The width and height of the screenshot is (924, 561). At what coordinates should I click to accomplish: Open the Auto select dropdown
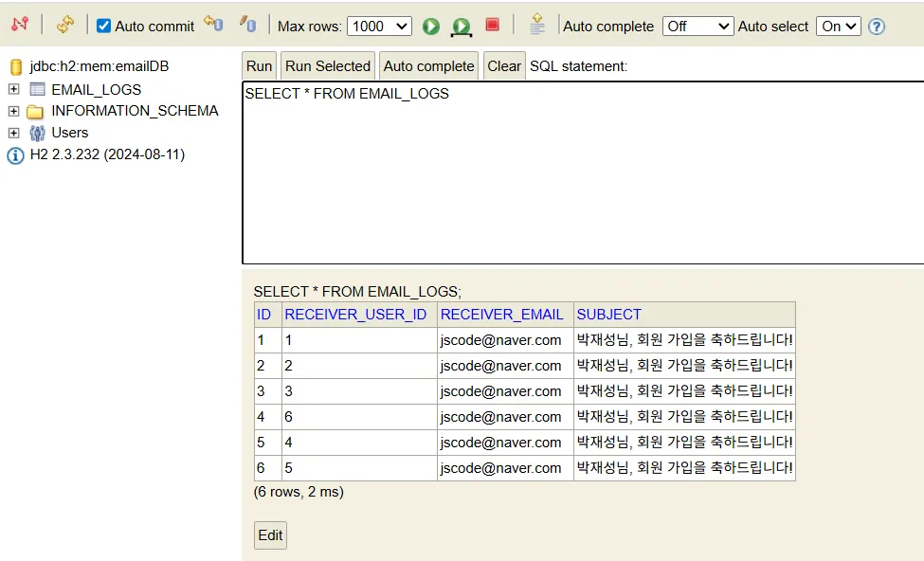coord(838,27)
